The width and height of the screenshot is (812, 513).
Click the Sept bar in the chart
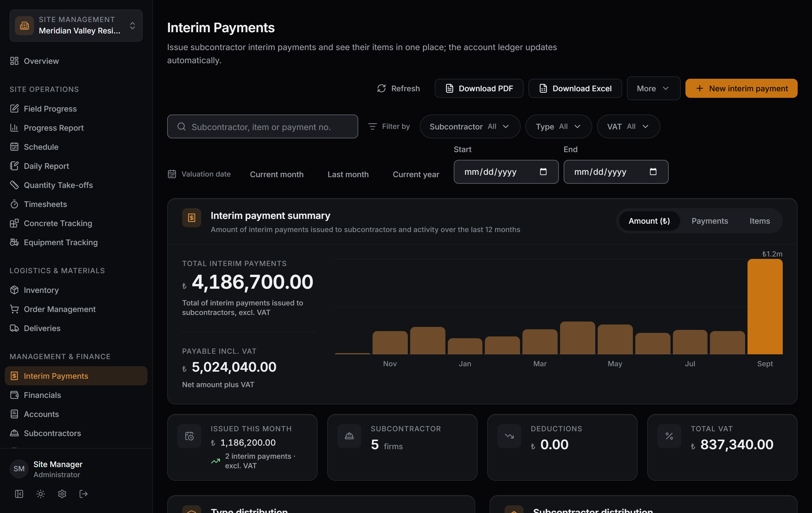point(765,307)
